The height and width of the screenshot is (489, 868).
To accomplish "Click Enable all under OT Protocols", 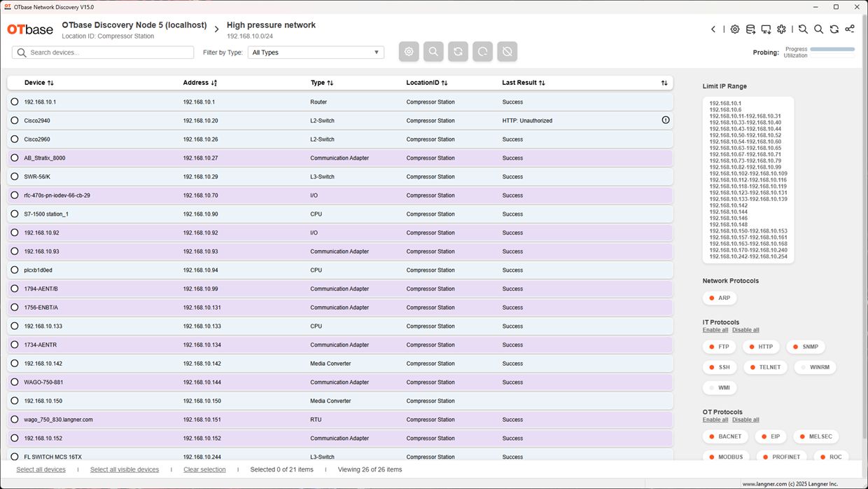I will pos(715,420).
